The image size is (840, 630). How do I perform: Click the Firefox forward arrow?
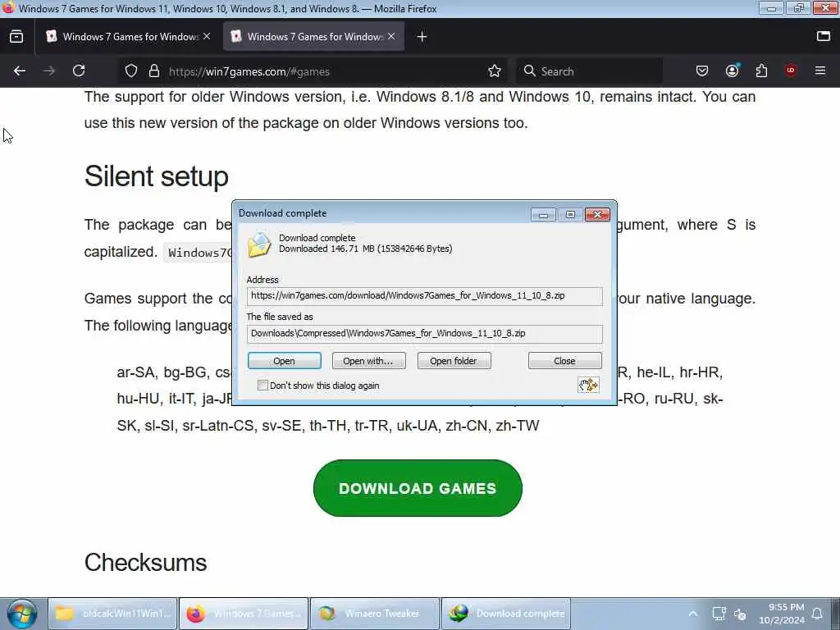click(48, 71)
